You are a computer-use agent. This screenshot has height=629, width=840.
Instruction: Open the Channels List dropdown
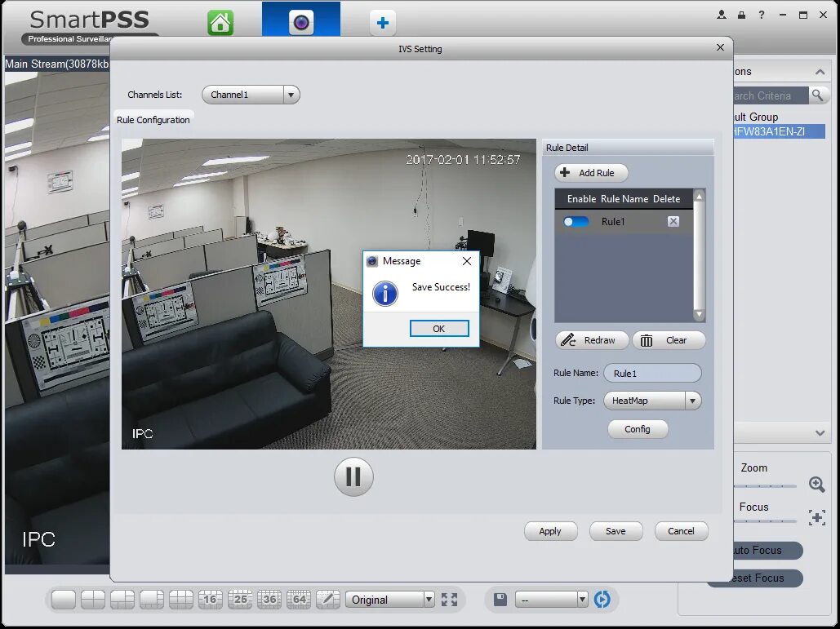tap(251, 95)
